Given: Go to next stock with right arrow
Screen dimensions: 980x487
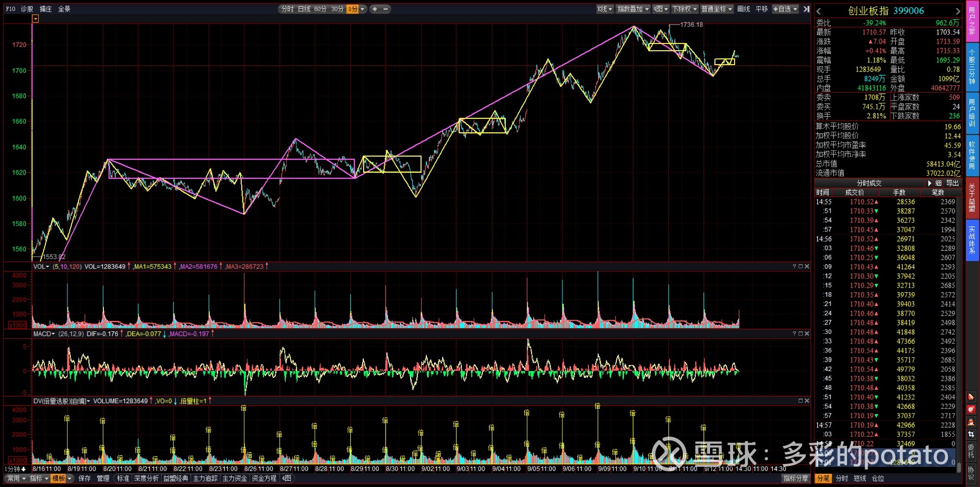Looking at the screenshot, I should coord(958,11).
